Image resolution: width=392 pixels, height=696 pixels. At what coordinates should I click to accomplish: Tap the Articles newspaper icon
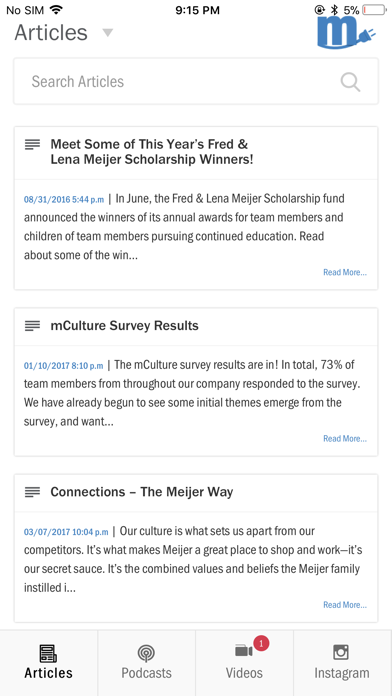click(x=48, y=653)
